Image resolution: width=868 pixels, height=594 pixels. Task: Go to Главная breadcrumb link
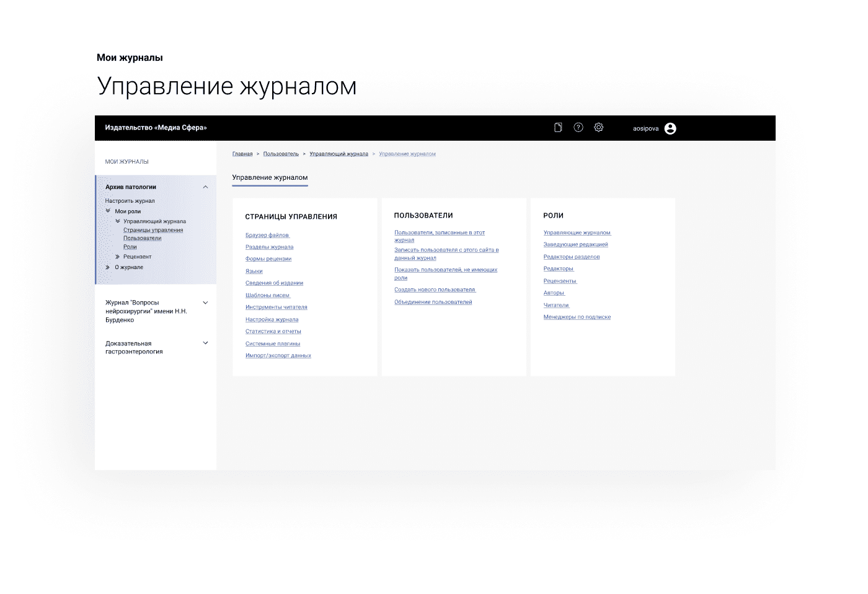(x=242, y=154)
